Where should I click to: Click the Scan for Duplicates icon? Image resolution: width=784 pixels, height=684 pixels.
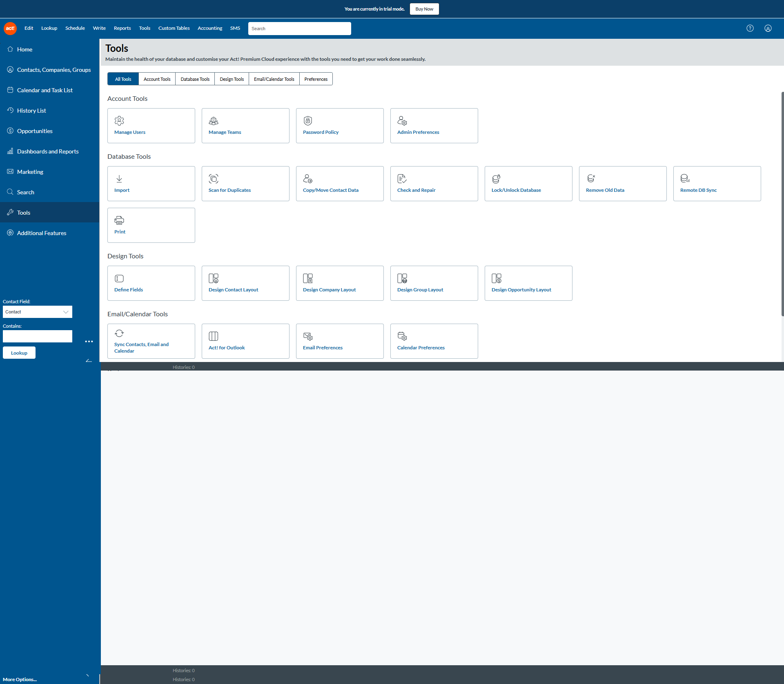pos(214,179)
